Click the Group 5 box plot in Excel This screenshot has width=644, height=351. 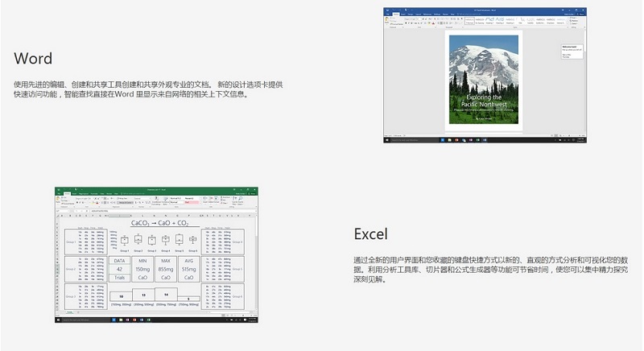(179, 240)
